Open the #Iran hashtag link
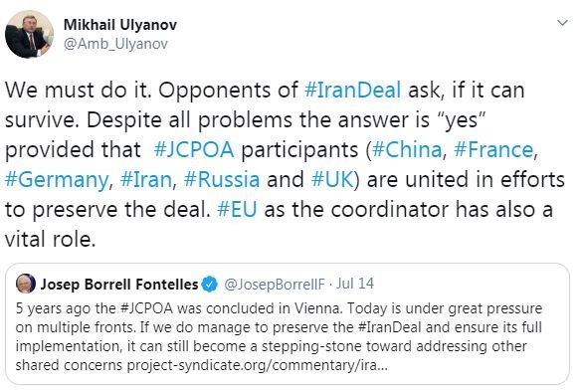This screenshot has width=582, height=392. pyautogui.click(x=146, y=180)
